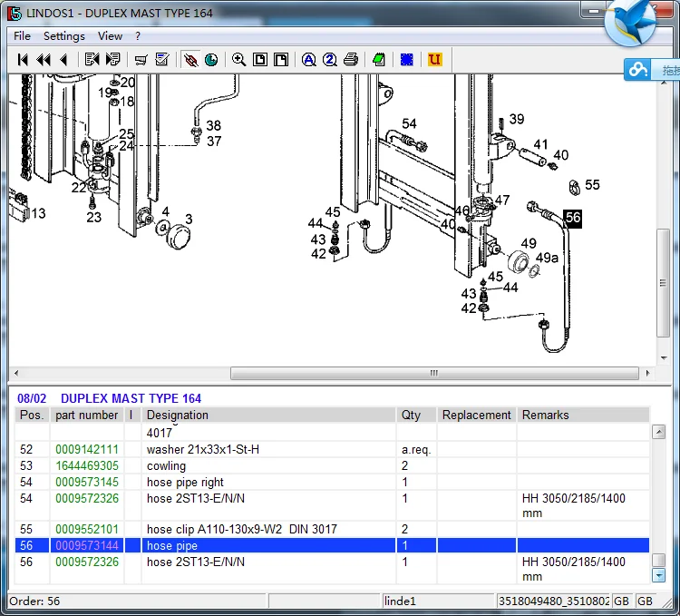The height and width of the screenshot is (616, 680).
Task: Click the green clock icon
Action: (211, 60)
